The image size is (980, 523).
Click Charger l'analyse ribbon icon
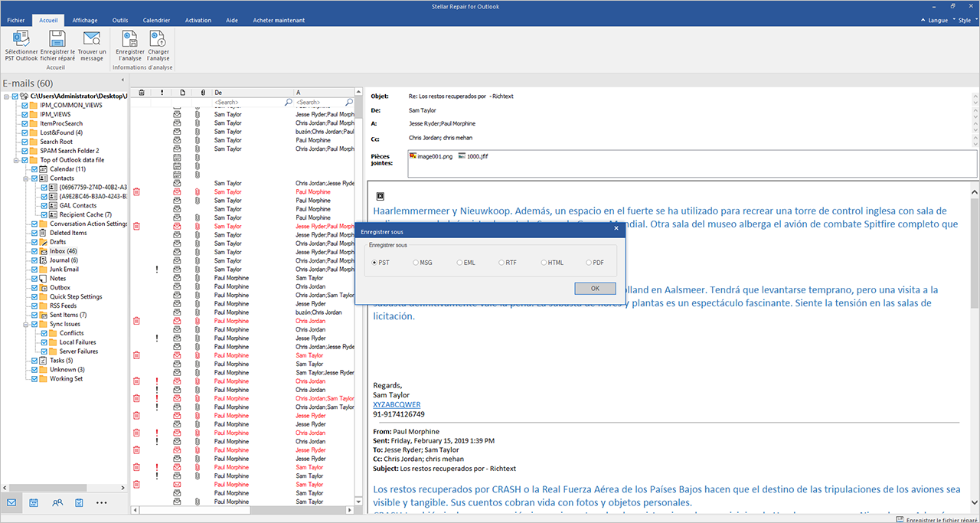[158, 46]
